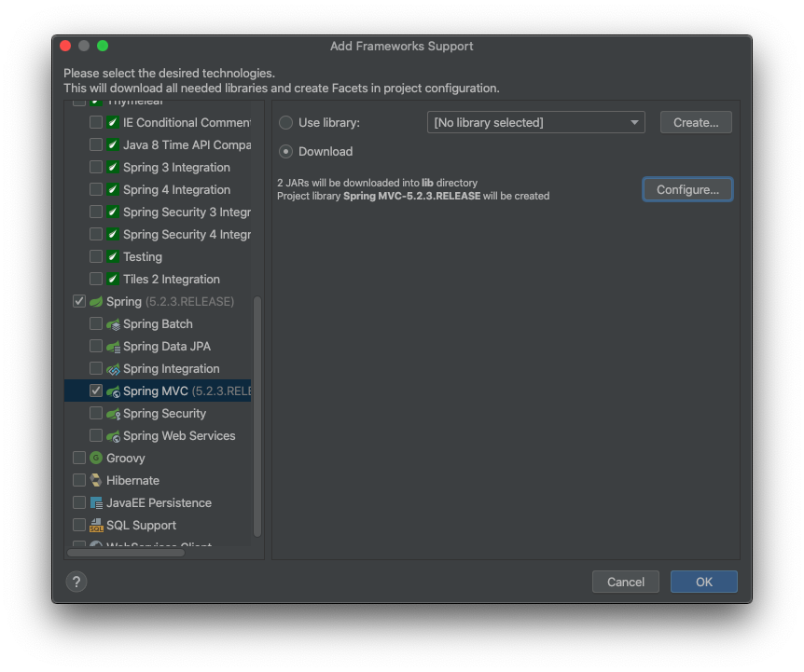The image size is (804, 672).
Task: Select the JavaEE Persistence row label
Action: (x=159, y=503)
